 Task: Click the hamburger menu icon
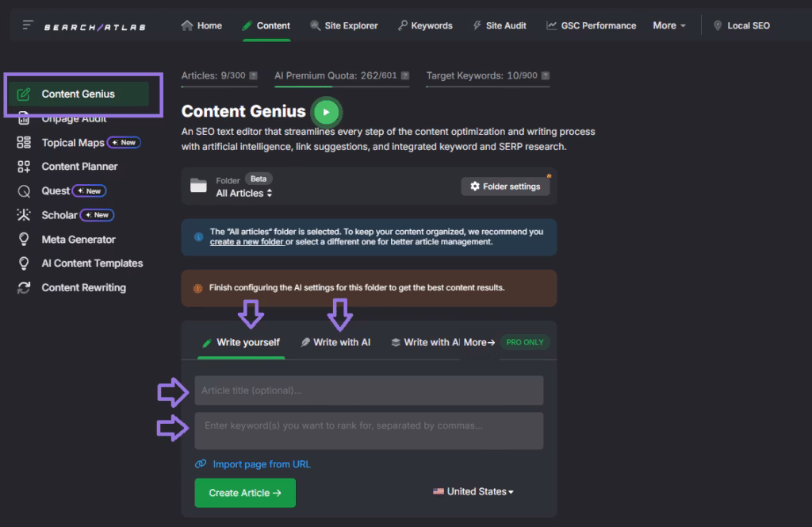pyautogui.click(x=28, y=25)
